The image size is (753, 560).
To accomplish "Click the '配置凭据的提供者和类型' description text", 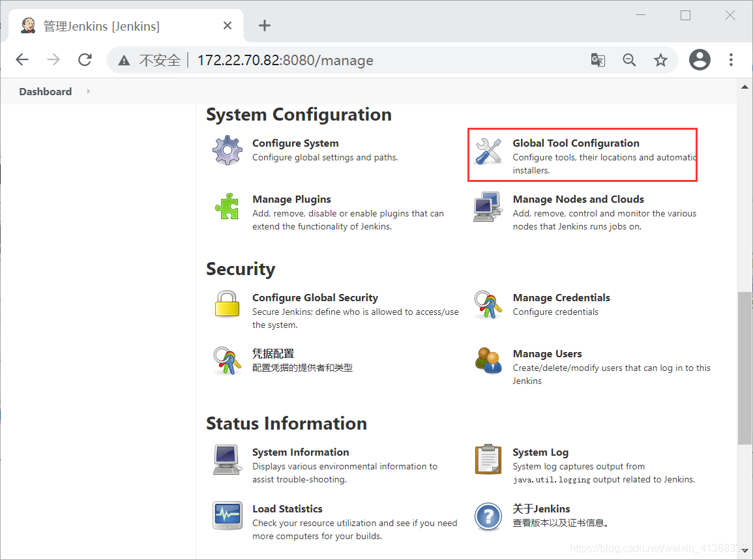I will click(x=303, y=368).
